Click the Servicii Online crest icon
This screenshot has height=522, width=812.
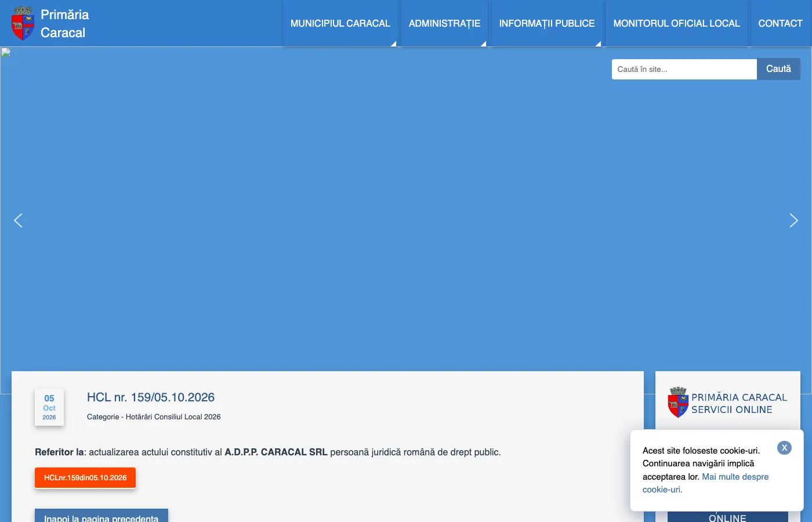[677, 402]
